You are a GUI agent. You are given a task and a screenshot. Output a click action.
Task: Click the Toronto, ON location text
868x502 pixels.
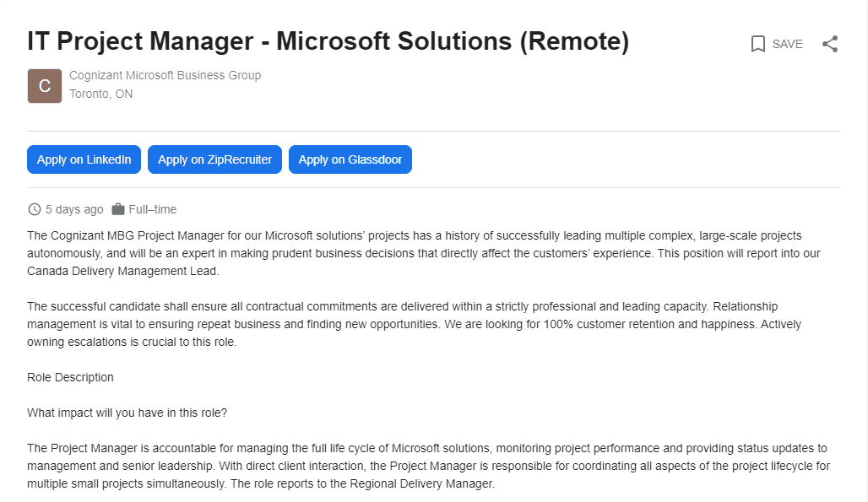point(100,94)
